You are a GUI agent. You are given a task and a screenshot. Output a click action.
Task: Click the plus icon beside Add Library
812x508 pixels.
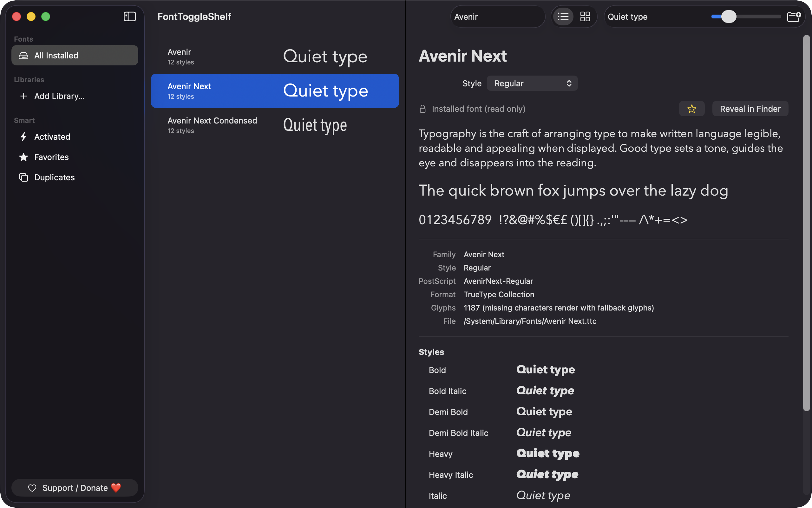point(23,96)
